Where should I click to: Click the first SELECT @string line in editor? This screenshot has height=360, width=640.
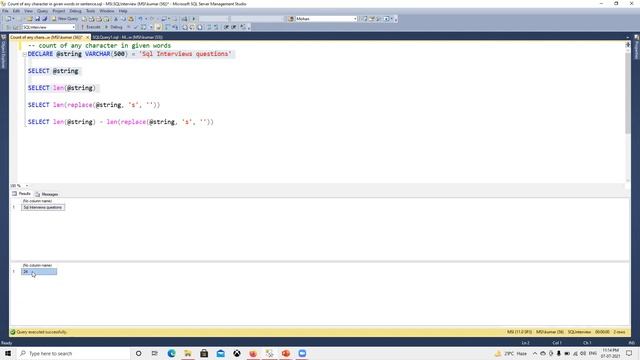(x=53, y=71)
